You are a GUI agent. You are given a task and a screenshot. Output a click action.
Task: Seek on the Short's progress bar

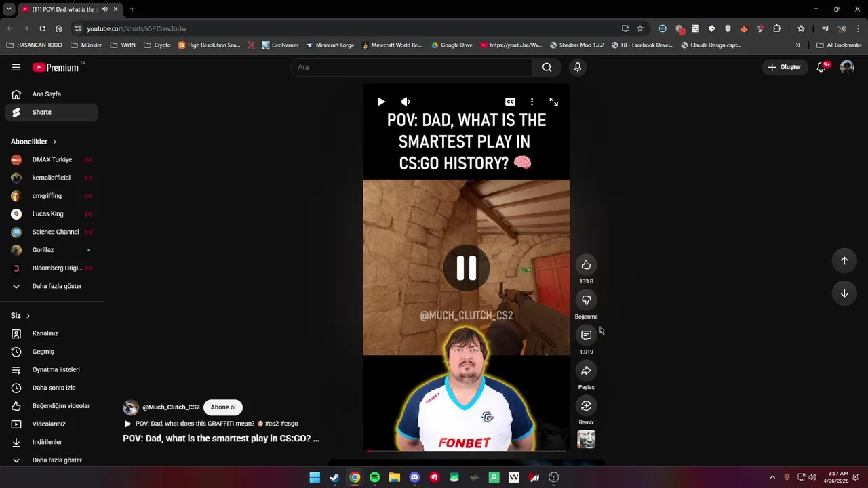[x=467, y=450]
